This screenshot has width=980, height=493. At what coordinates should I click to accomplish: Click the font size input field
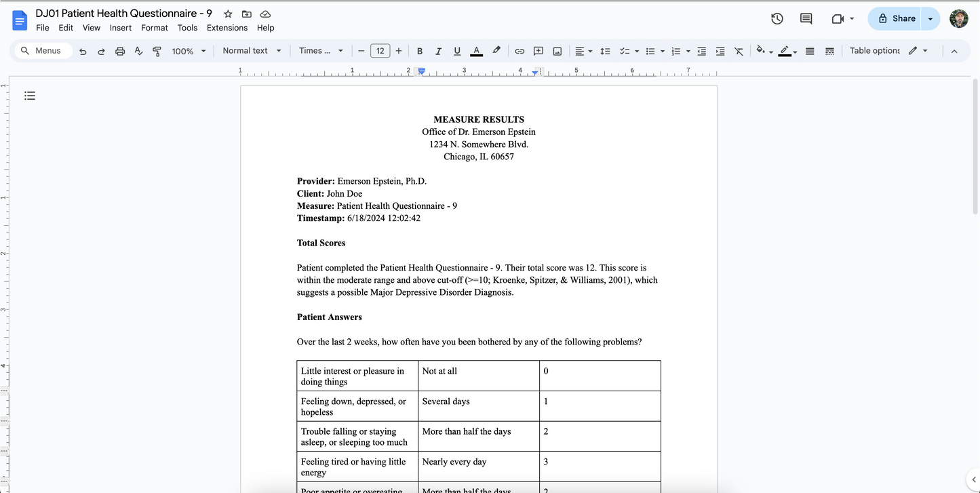click(380, 51)
